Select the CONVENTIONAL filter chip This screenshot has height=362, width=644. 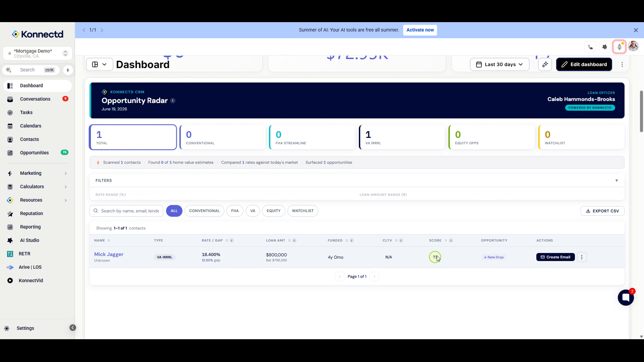(x=204, y=211)
